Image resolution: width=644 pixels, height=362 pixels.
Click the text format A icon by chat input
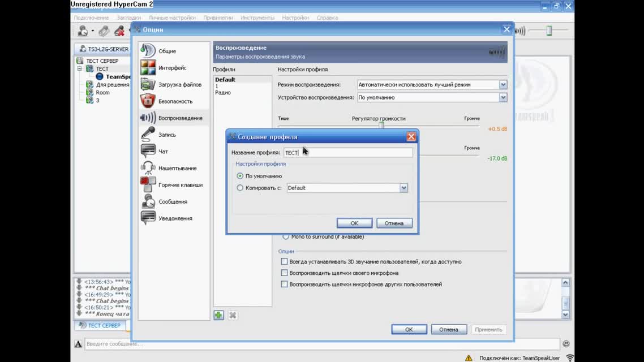coord(78,344)
